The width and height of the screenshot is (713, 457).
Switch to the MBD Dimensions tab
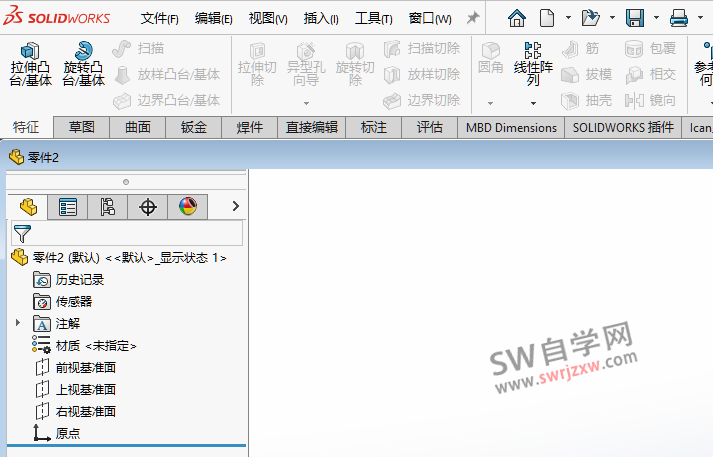[x=511, y=127]
